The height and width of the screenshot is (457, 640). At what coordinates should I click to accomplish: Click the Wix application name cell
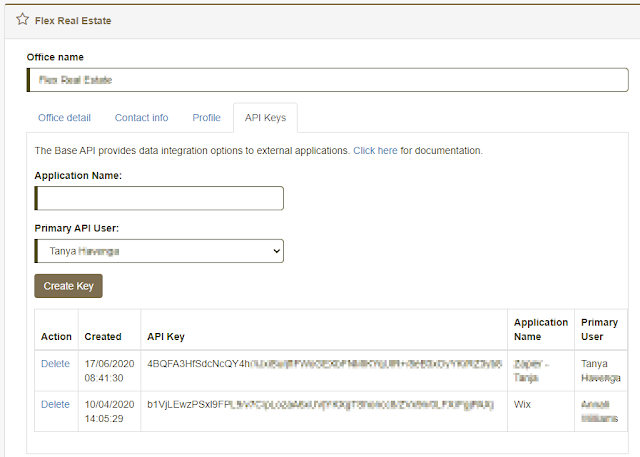(x=523, y=404)
